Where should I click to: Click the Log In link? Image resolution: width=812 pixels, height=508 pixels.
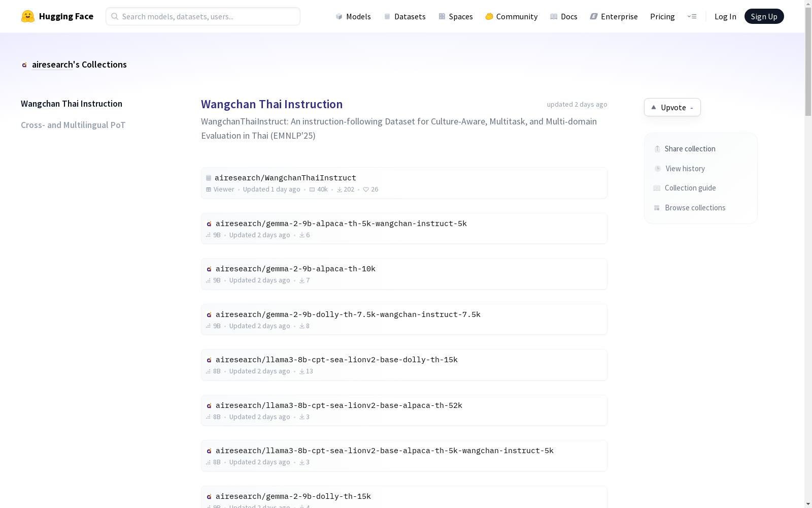[725, 16]
